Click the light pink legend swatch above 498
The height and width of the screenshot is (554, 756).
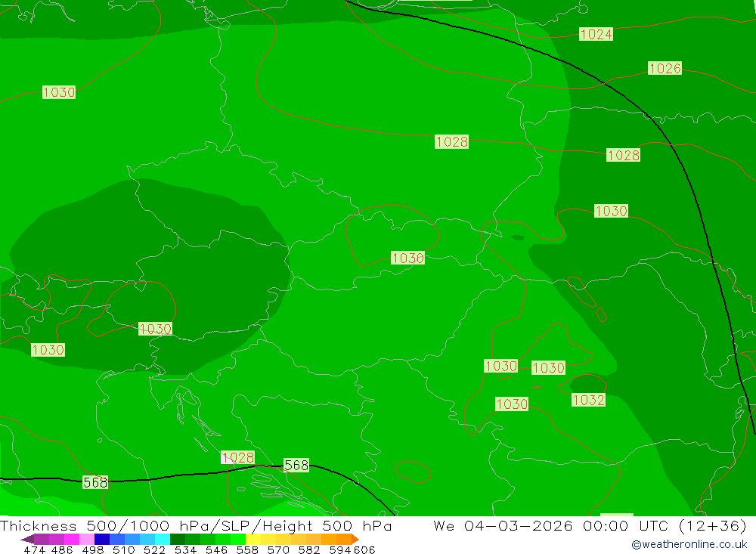coord(86,539)
